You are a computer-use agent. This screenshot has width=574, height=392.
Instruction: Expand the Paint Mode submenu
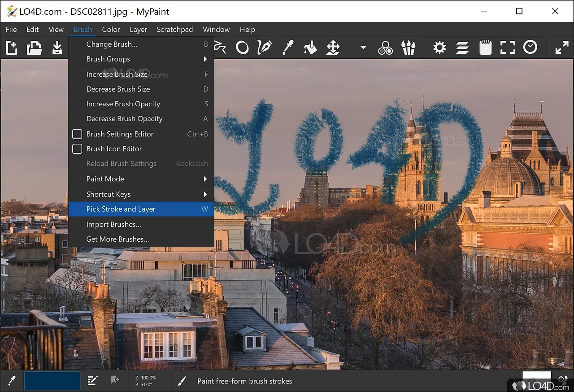[x=141, y=179]
